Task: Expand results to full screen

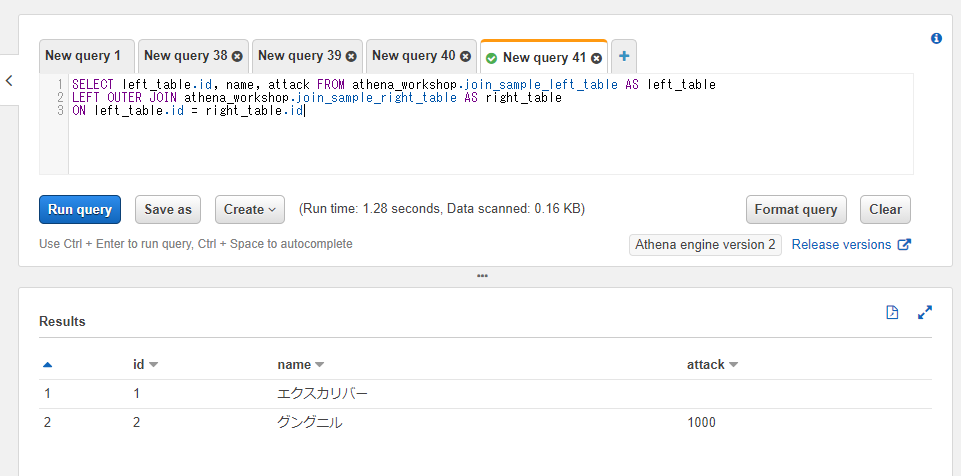Action: (925, 313)
